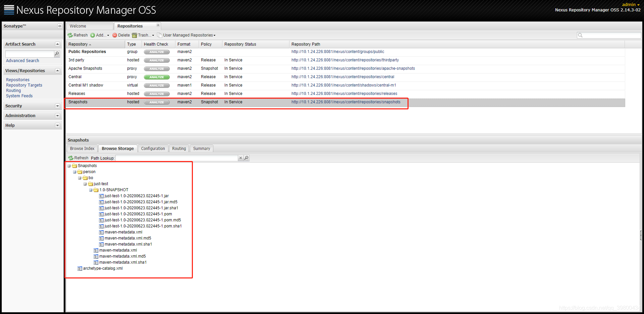Screen dimensions: 644x314
Task: Collapse the Snapshots root tree node
Action: (69, 166)
